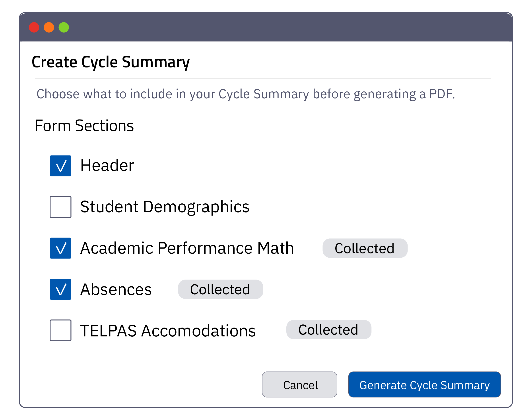Click the green maximize window dot
Image resolution: width=532 pixels, height=415 pixels.
click(64, 27)
